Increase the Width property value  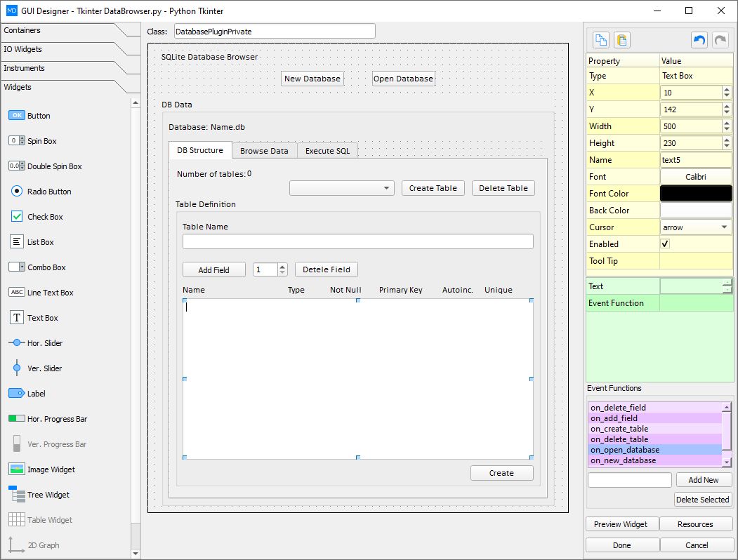coord(727,123)
